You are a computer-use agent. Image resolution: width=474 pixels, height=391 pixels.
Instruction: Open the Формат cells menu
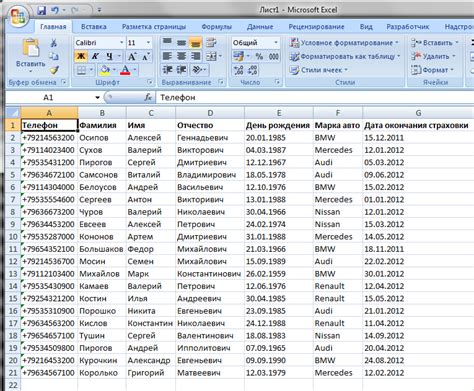[433, 70]
